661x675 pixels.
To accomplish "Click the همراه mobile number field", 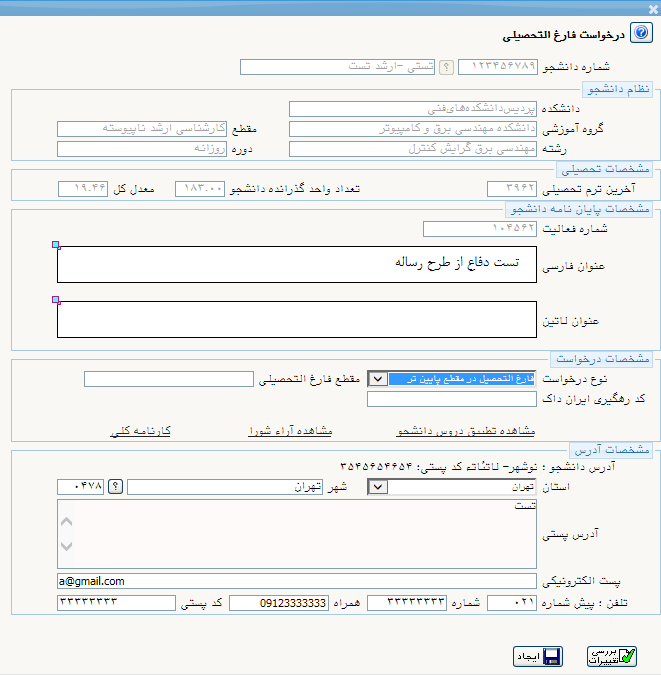I will 279,603.
